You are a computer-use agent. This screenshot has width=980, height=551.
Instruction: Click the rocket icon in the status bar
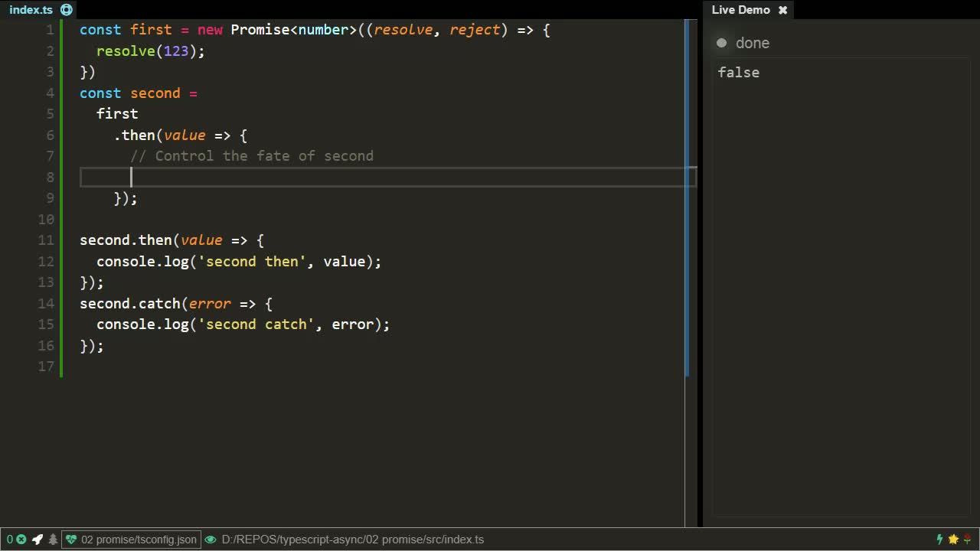pyautogui.click(x=37, y=540)
